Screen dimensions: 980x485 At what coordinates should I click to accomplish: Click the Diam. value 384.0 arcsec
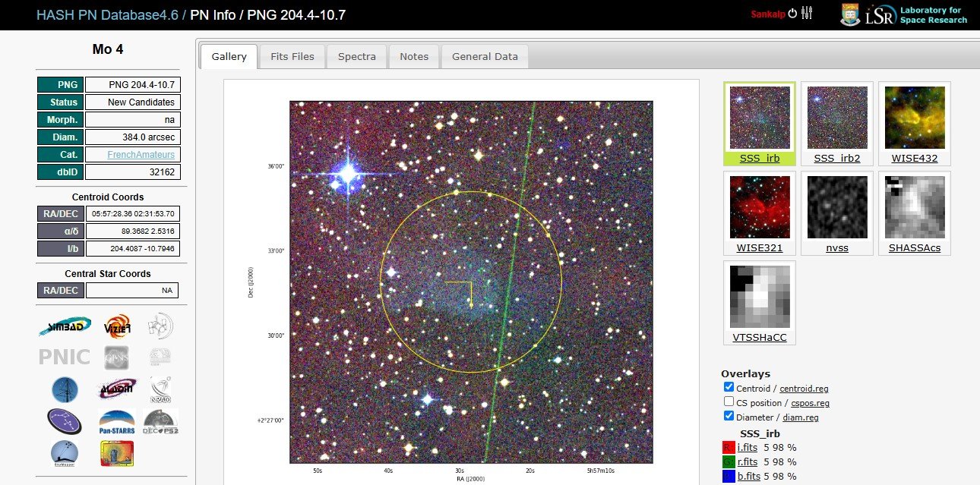(133, 137)
